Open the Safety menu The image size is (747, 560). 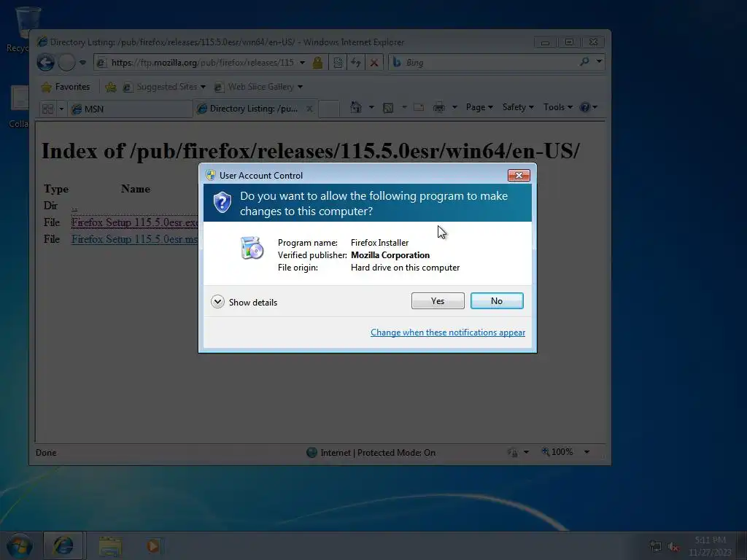coord(518,107)
